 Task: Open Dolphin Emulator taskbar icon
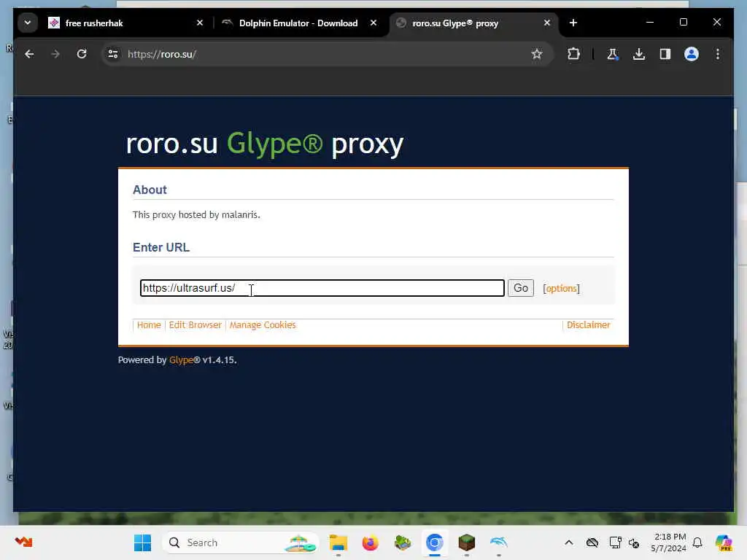pos(498,542)
